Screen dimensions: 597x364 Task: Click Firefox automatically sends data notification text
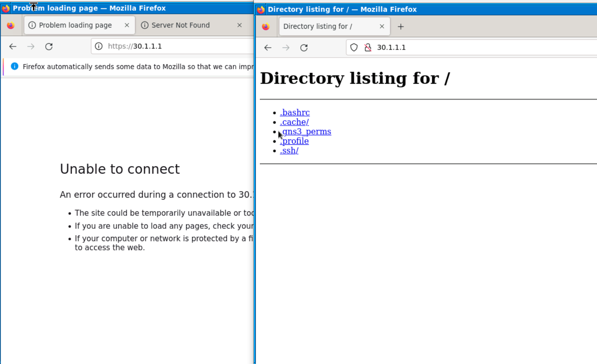pos(138,67)
